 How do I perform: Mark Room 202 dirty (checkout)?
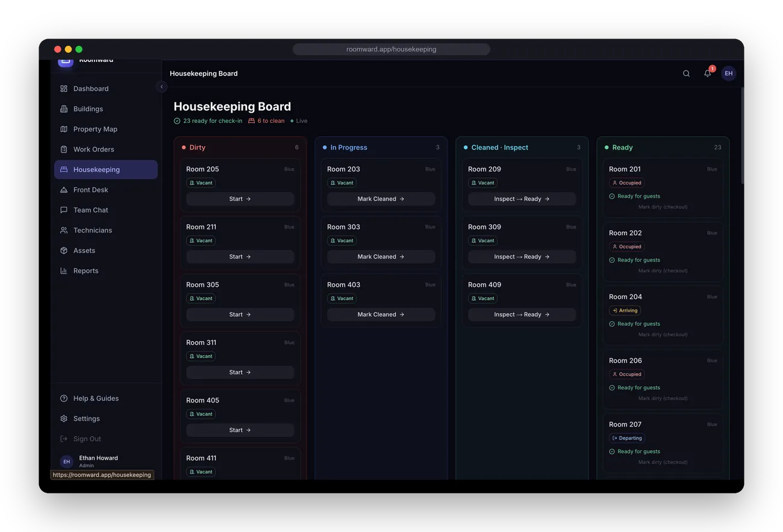663,271
